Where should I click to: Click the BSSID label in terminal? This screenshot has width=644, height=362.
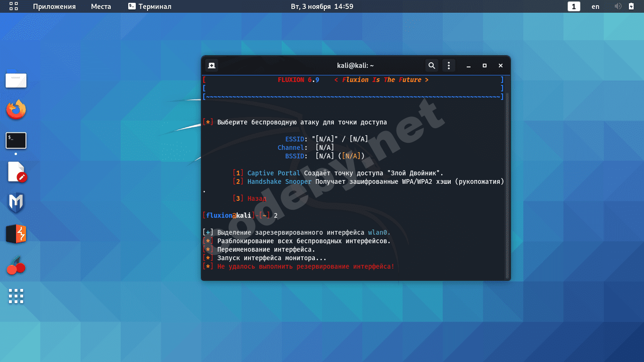click(295, 156)
